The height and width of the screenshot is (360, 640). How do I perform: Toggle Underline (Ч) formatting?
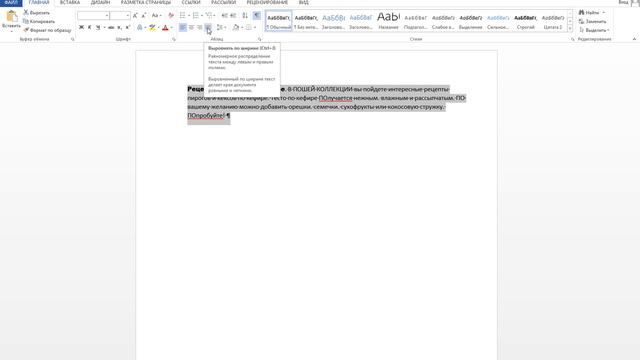click(98, 27)
